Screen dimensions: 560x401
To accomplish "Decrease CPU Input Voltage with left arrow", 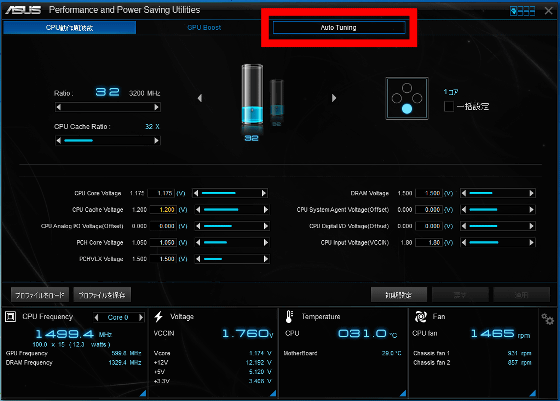I will pyautogui.click(x=464, y=242).
